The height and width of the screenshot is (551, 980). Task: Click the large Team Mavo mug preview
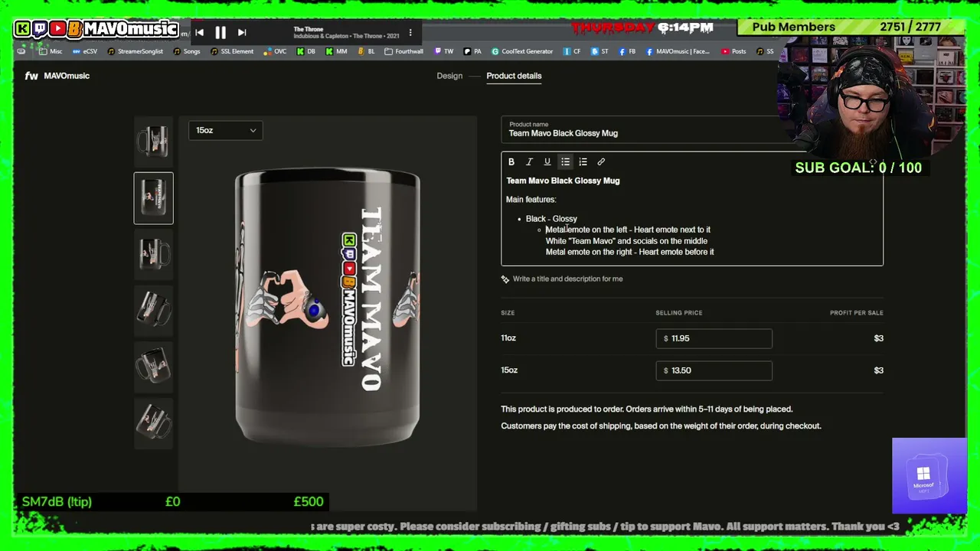point(328,308)
